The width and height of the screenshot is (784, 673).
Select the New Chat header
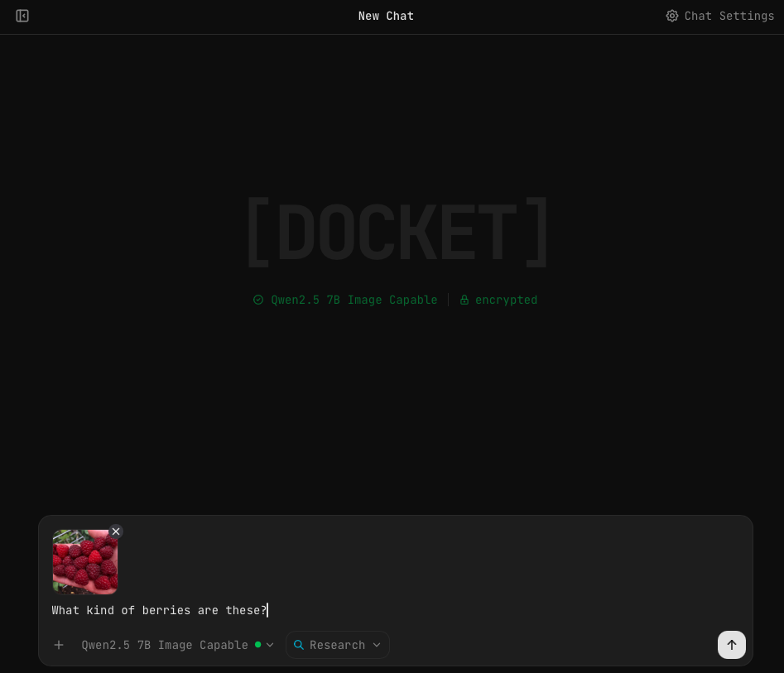pyautogui.click(x=386, y=16)
